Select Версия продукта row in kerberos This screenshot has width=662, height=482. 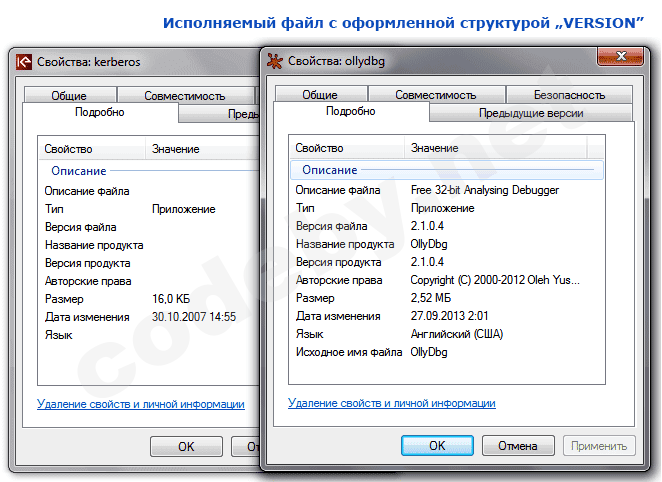[149, 263]
